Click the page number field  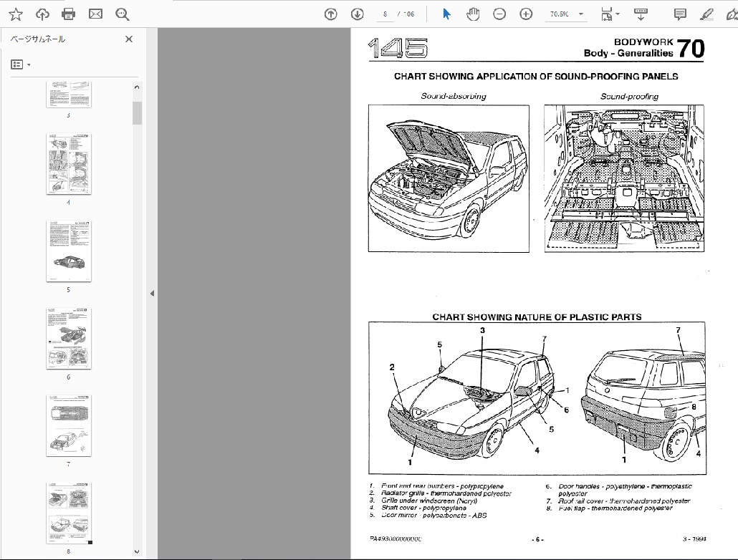click(x=385, y=14)
